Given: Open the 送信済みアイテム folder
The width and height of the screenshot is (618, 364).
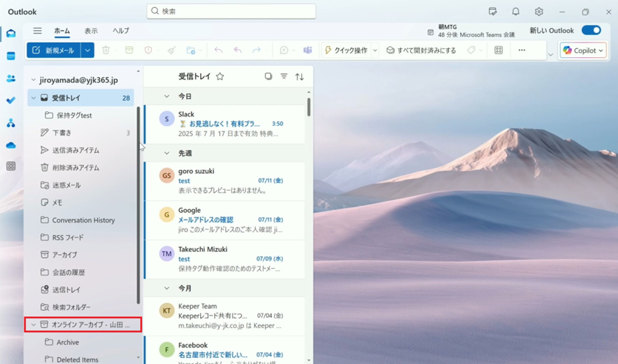Looking at the screenshot, I should point(81,150).
